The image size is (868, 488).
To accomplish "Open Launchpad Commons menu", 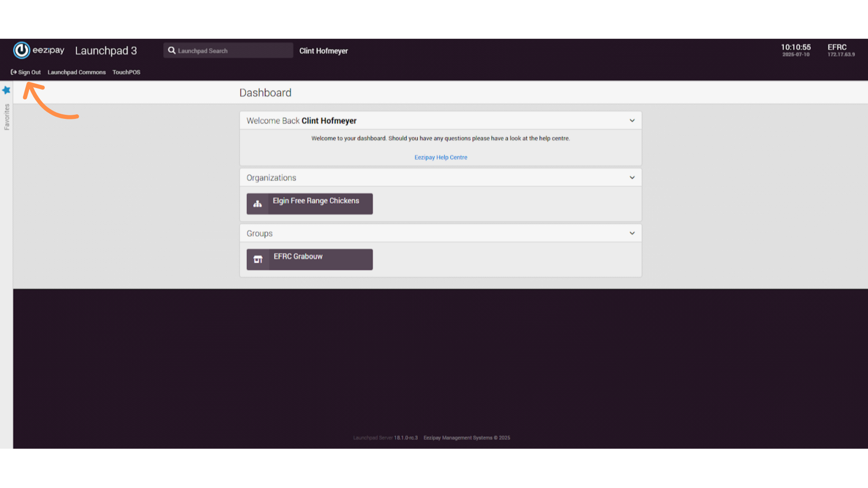I will pyautogui.click(x=76, y=72).
